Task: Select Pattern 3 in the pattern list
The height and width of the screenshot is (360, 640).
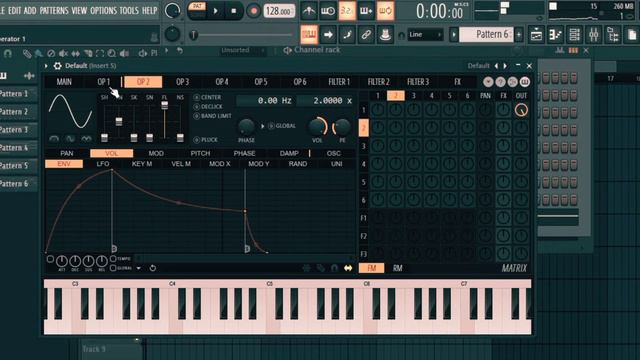Action: click(x=17, y=130)
